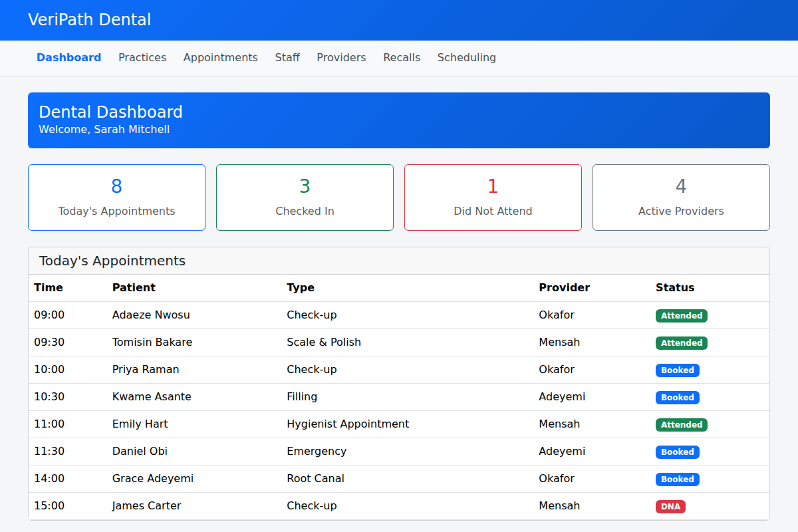The image size is (798, 532).
Task: Click Attended badge for Tomisin Bakare
Action: [x=682, y=343]
